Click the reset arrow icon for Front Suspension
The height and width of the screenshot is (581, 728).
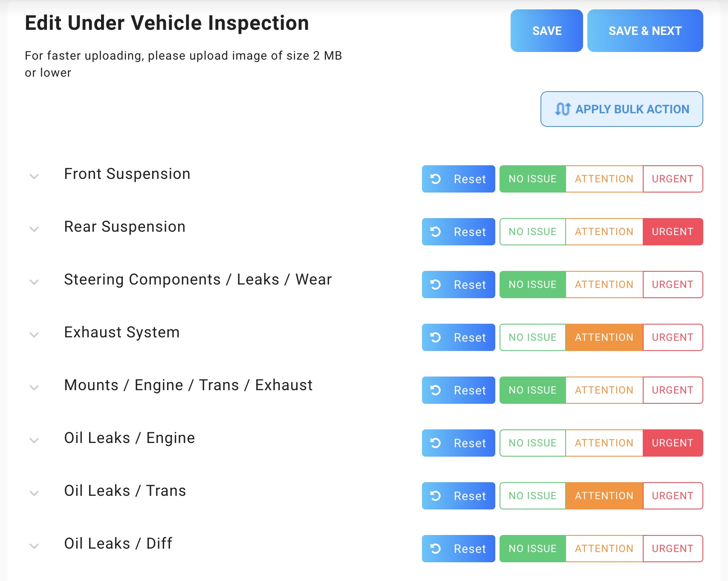[436, 179]
